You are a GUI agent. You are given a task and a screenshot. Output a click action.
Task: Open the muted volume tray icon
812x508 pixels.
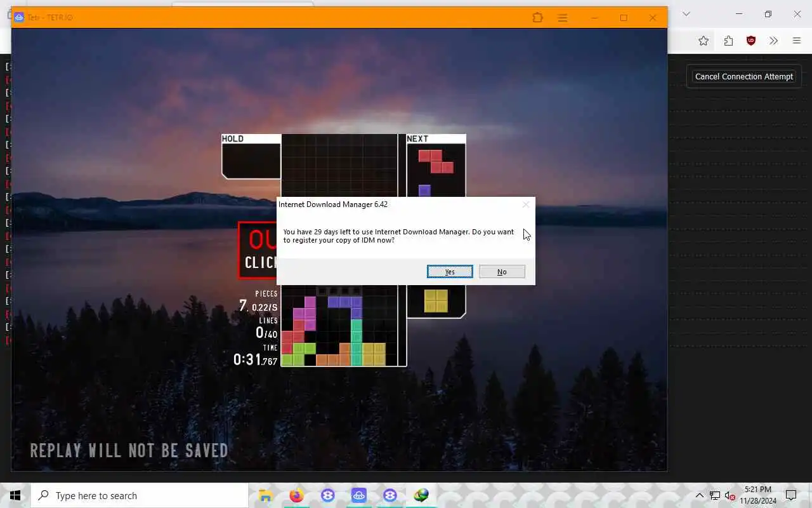tap(730, 495)
